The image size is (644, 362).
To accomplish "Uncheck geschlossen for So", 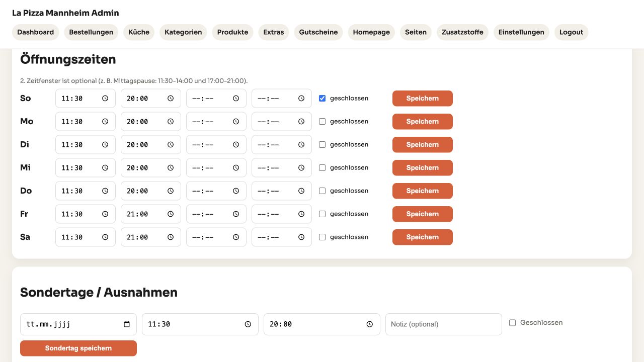I will coord(323,99).
